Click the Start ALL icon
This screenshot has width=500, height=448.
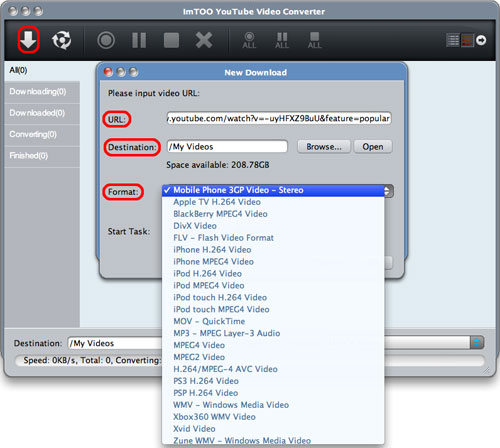[249, 40]
